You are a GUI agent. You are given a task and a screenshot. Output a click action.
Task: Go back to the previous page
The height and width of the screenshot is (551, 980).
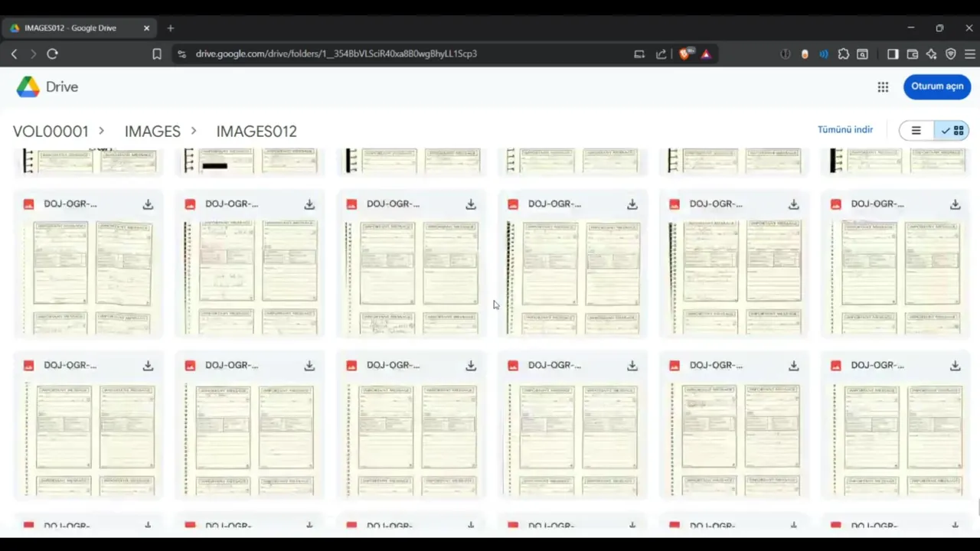pyautogui.click(x=14, y=54)
